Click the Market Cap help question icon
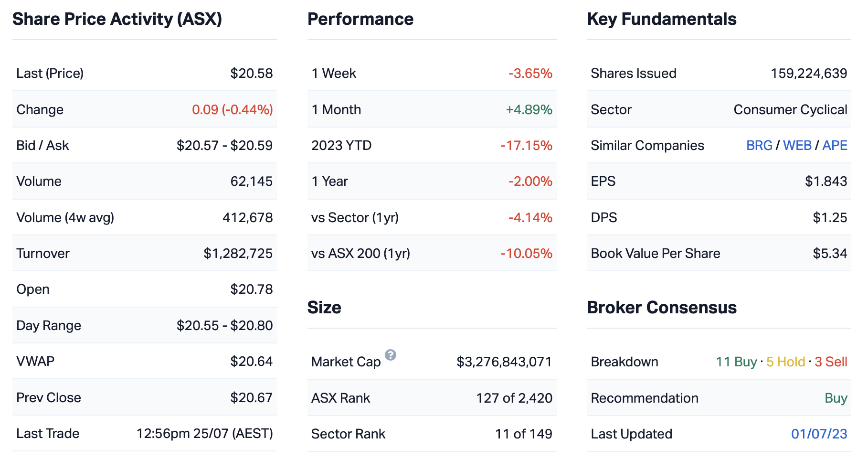This screenshot has width=868, height=470. pyautogui.click(x=390, y=355)
